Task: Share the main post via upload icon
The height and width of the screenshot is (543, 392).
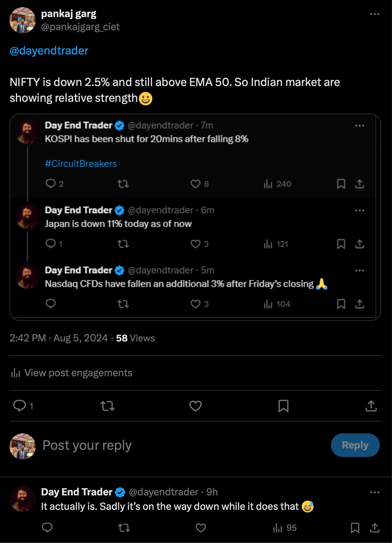Action: click(x=371, y=406)
